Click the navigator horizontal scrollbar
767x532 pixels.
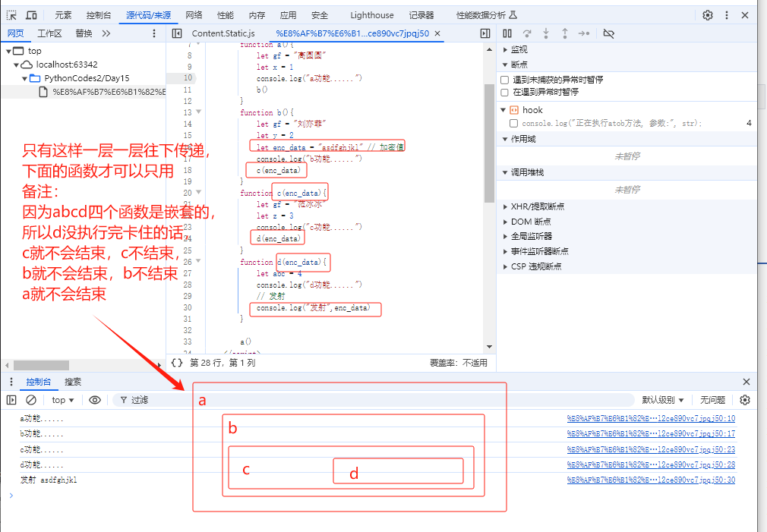coord(41,365)
